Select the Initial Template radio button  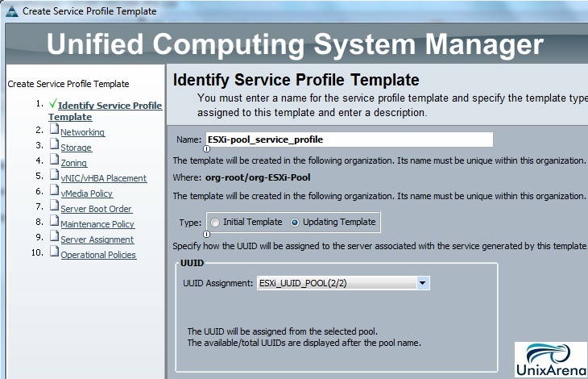point(215,223)
